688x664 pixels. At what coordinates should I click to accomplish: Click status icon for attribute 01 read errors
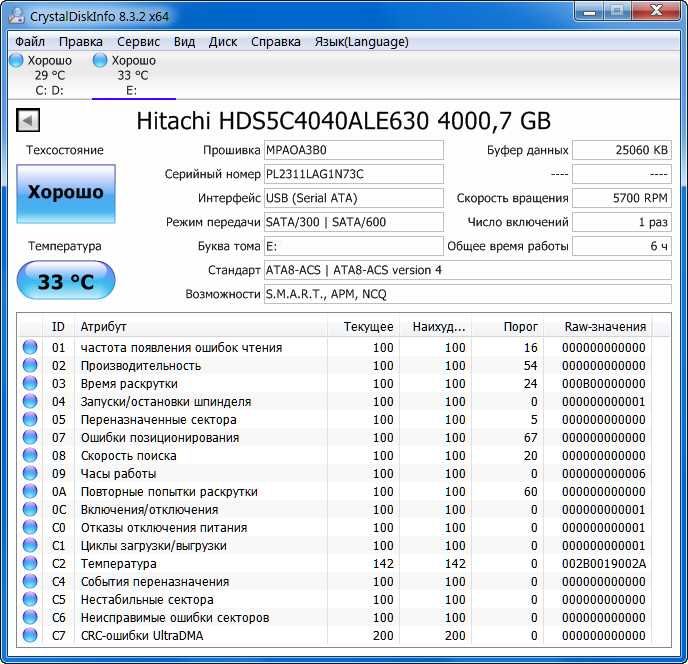point(30,347)
